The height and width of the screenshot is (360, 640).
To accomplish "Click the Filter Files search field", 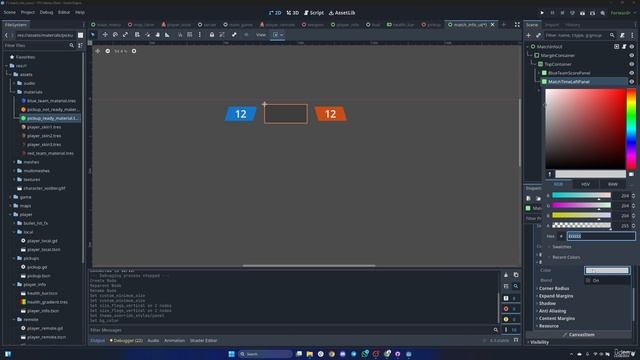I will tap(39, 45).
